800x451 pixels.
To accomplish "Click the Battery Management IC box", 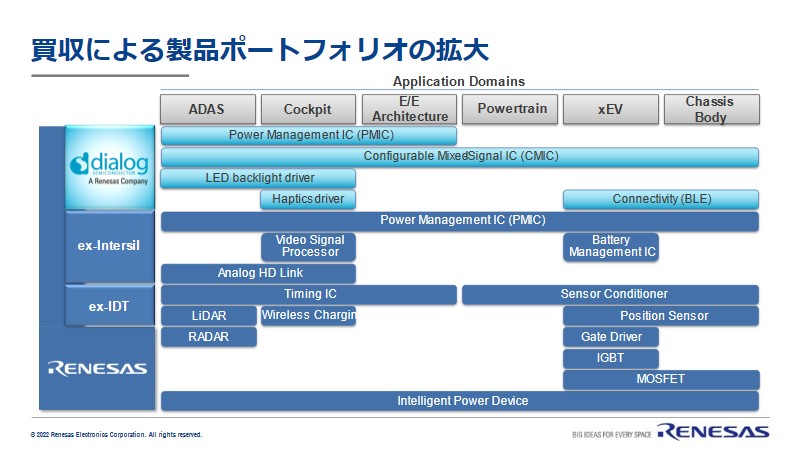I will (x=611, y=246).
